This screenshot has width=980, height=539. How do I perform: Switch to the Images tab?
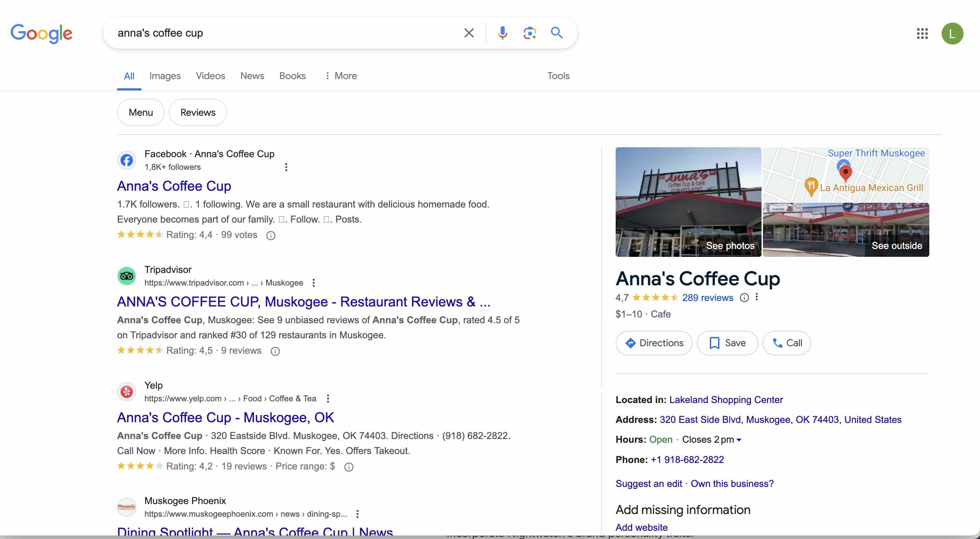pos(165,76)
